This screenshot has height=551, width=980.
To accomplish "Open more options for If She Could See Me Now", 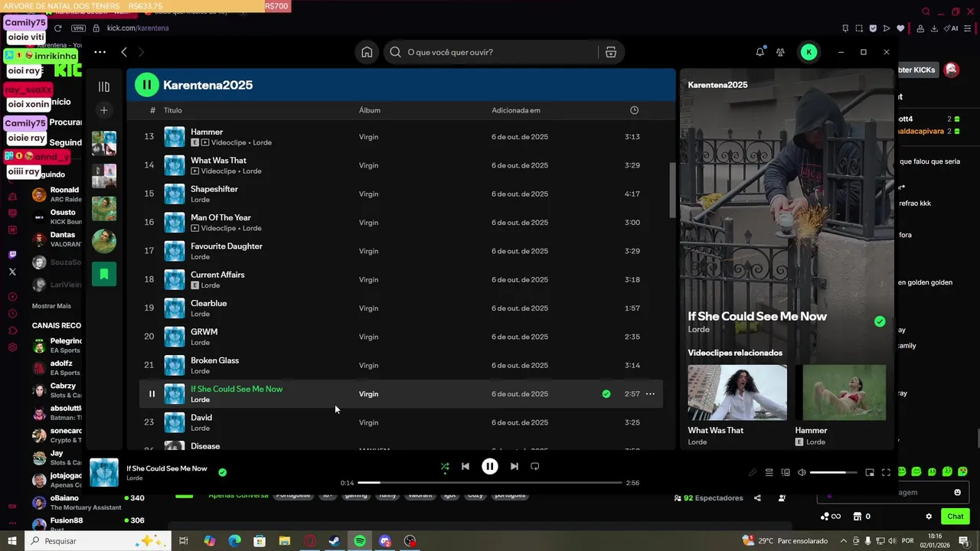I will 650,394.
